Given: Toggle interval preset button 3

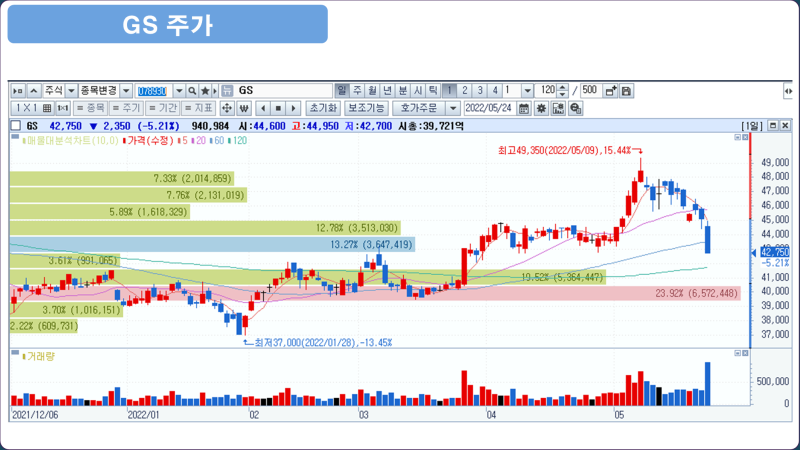Looking at the screenshot, I should (x=480, y=91).
